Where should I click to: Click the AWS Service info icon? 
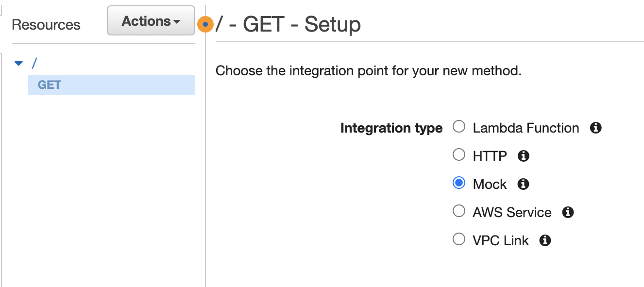coord(568,212)
